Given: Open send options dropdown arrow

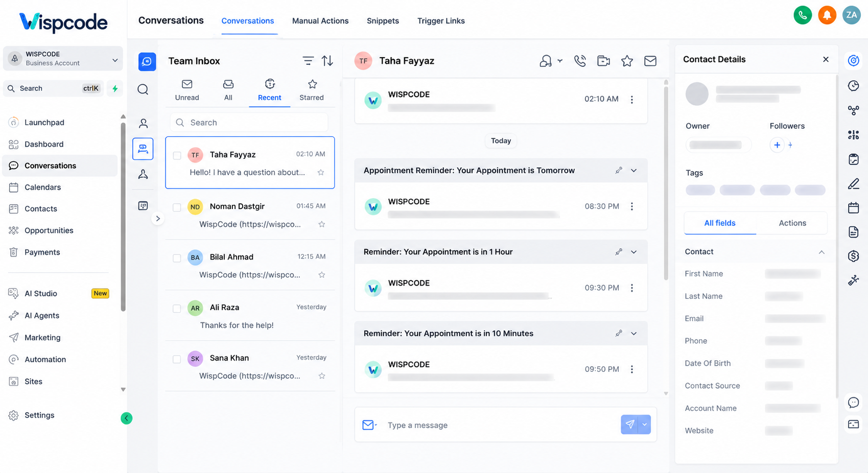Looking at the screenshot, I should [x=645, y=424].
